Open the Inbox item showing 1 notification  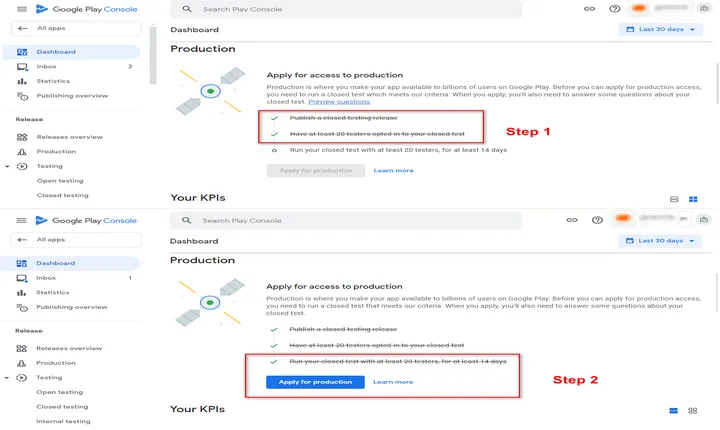tap(71, 278)
